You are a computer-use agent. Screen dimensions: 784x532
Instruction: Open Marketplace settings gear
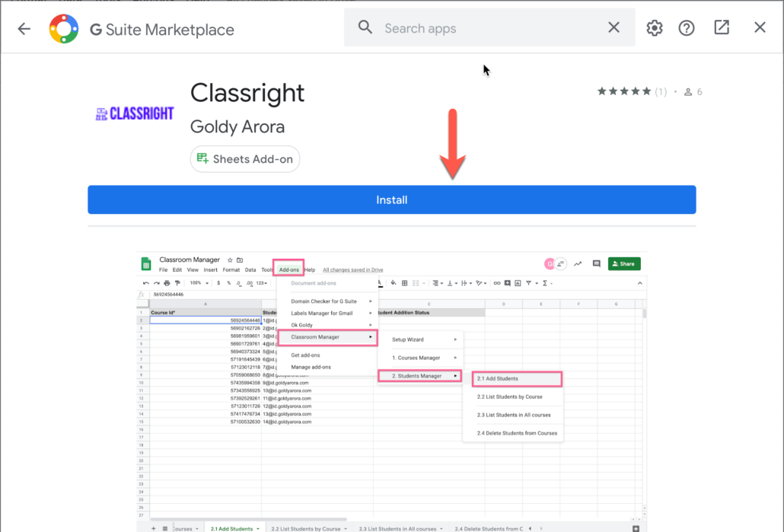pyautogui.click(x=654, y=28)
